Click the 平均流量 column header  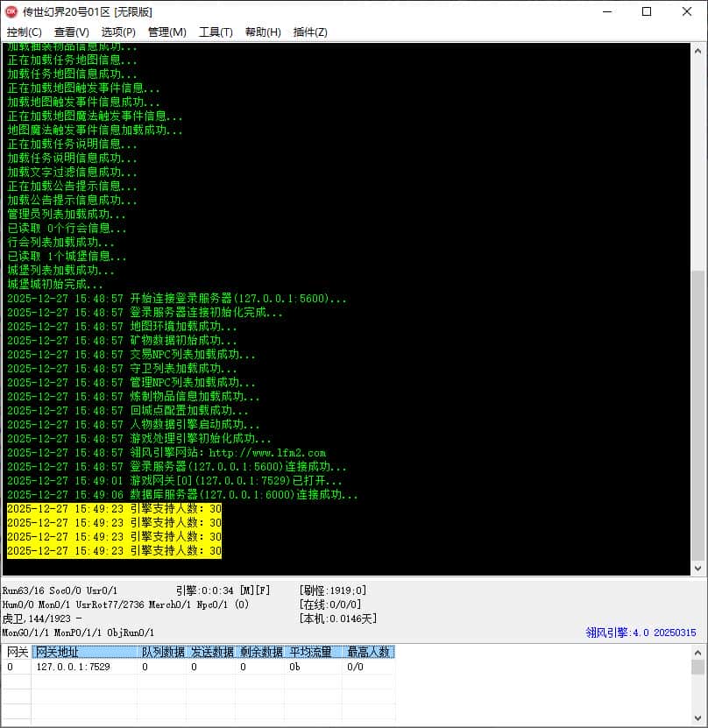[314, 652]
